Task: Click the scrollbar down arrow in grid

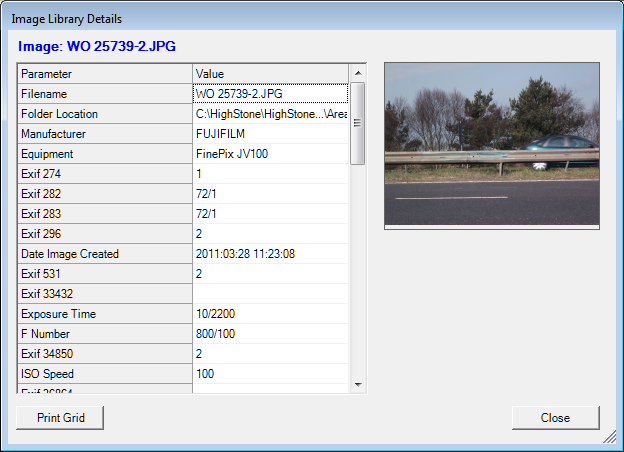Action: coord(358,384)
